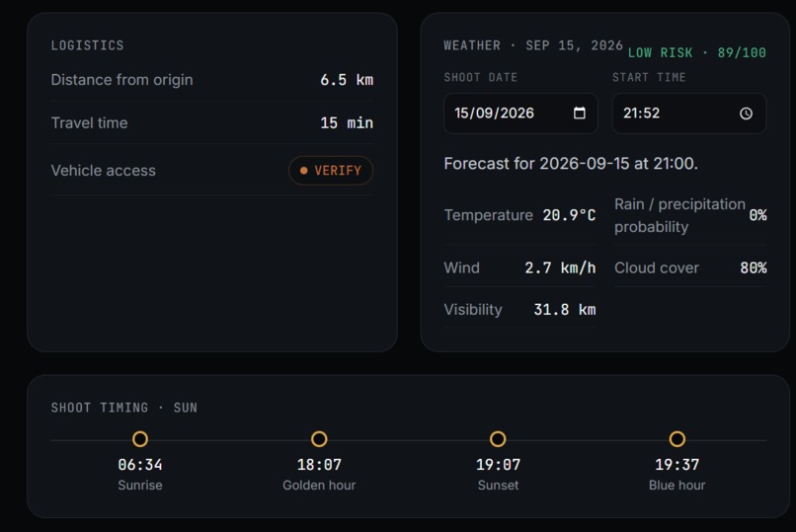Screen dimensions: 796x532
Task: Click the LOW RISK · 89/100 label
Action: coord(697,52)
